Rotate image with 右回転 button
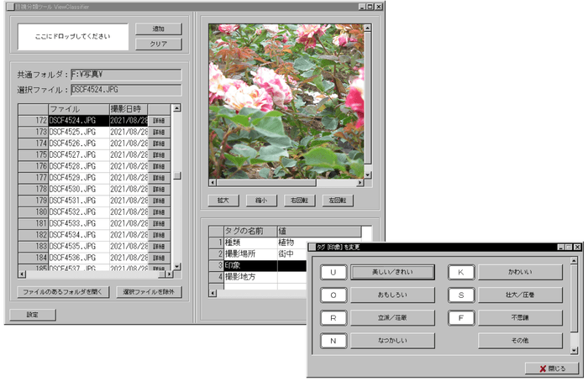This screenshot has width=588, height=381. tap(300, 201)
